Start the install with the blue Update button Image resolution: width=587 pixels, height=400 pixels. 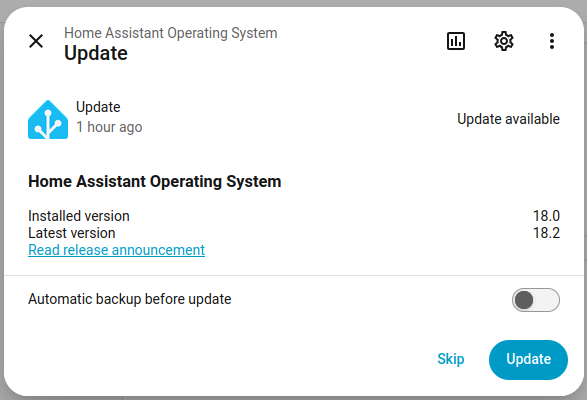coord(528,360)
